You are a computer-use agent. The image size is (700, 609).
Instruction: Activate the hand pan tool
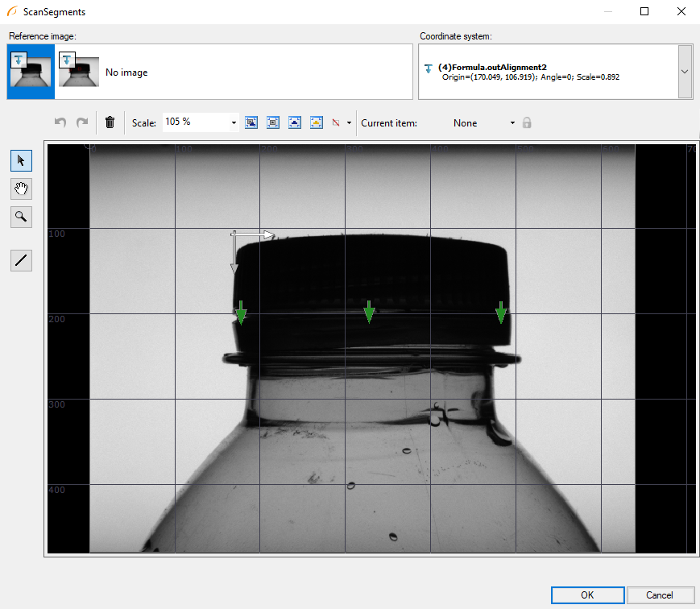tap(21, 188)
